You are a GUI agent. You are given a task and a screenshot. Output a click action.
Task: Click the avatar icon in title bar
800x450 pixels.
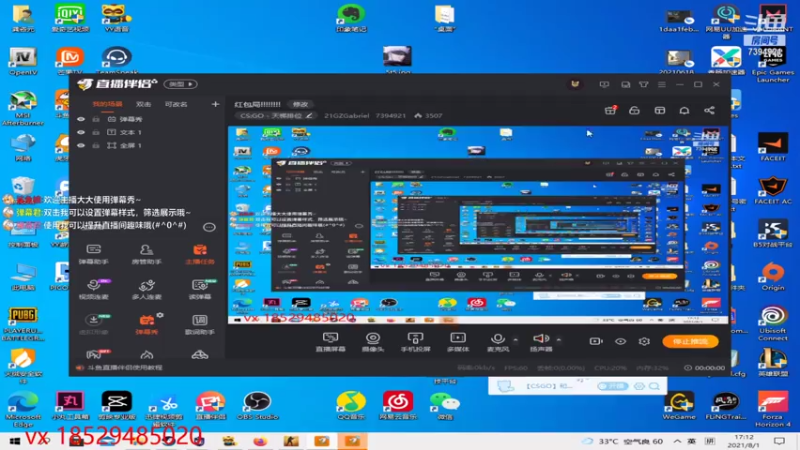tap(575, 84)
